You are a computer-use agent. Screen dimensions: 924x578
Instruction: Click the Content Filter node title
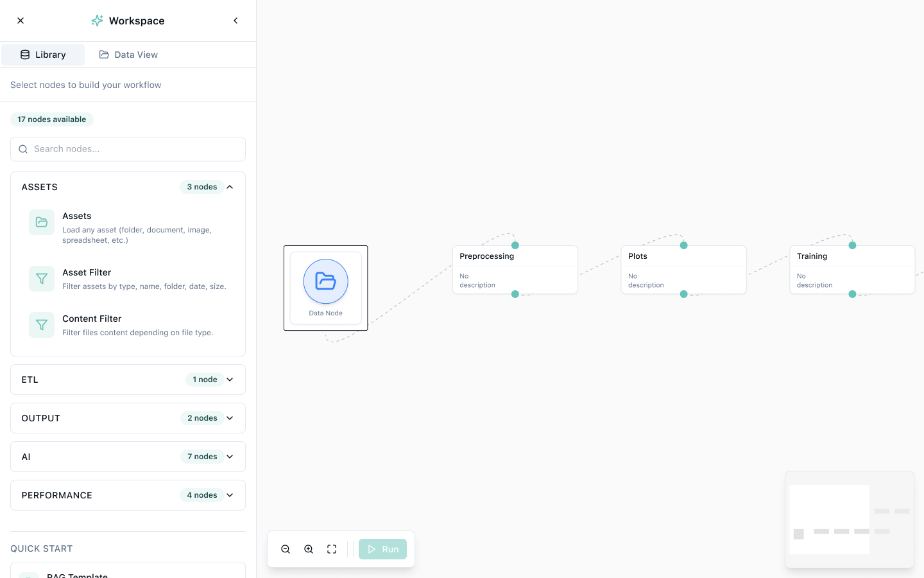(92, 319)
